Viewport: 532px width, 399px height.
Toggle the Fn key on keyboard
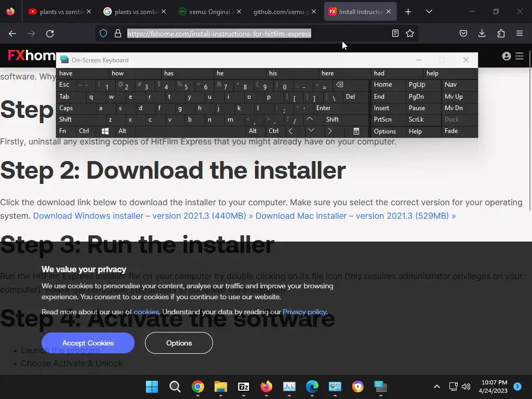coord(66,131)
